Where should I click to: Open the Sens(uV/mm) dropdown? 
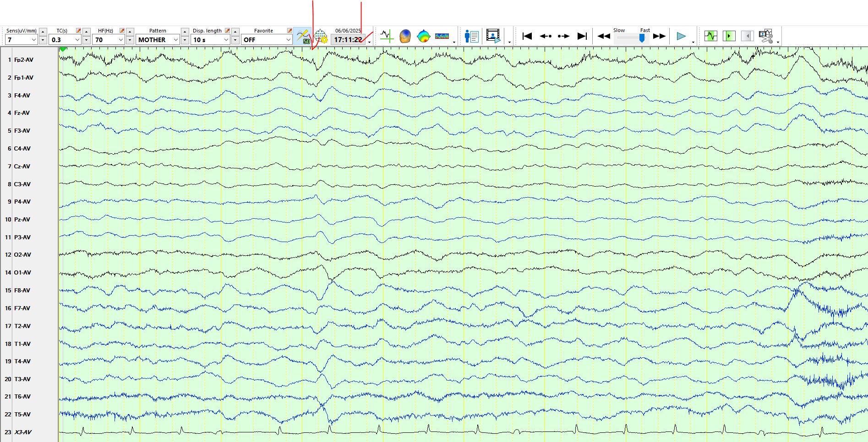(21, 40)
